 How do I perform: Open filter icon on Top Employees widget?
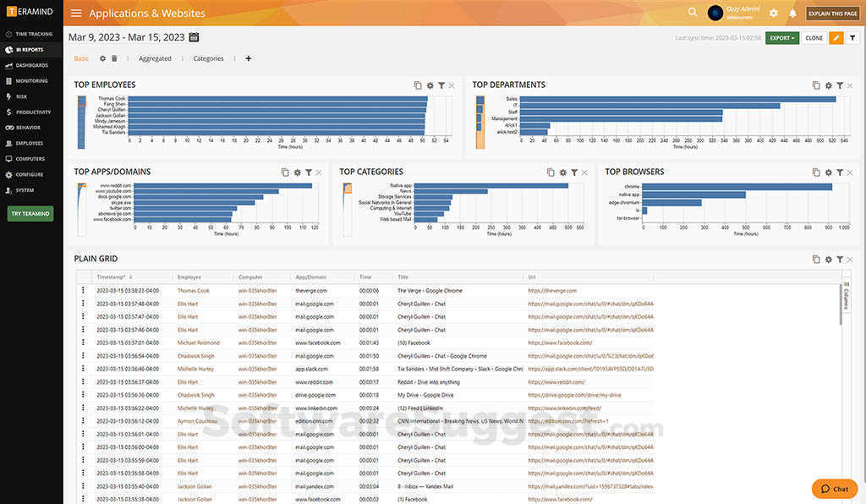coord(441,85)
